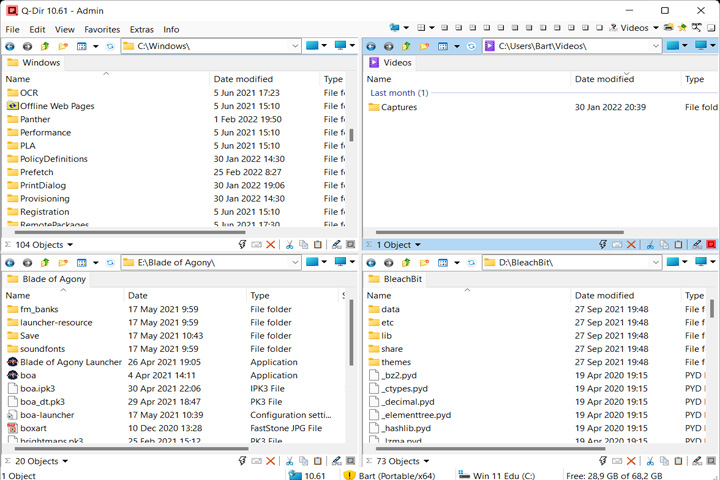
Task: Click delete X under BleachBit pane
Action: tap(631, 461)
